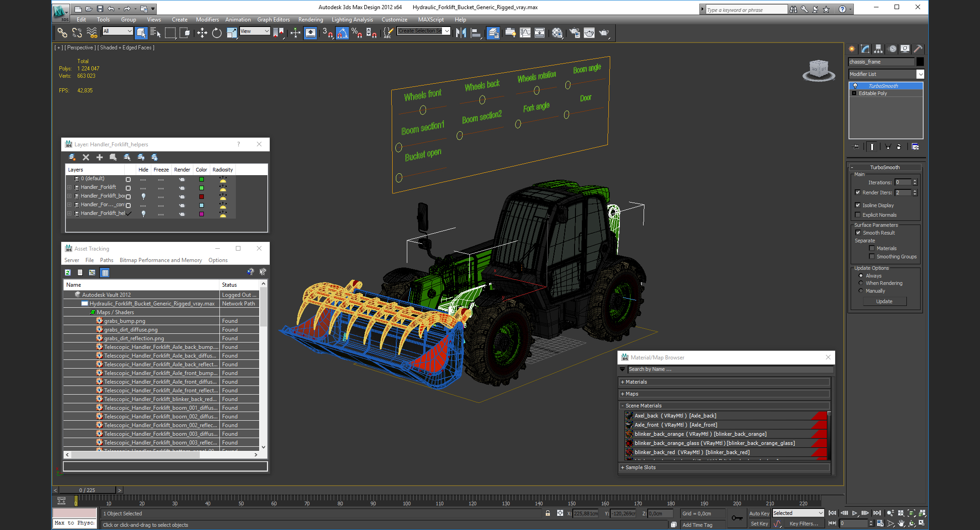Enable the Explicit Normals checkbox
The height and width of the screenshot is (530, 980).
(858, 215)
